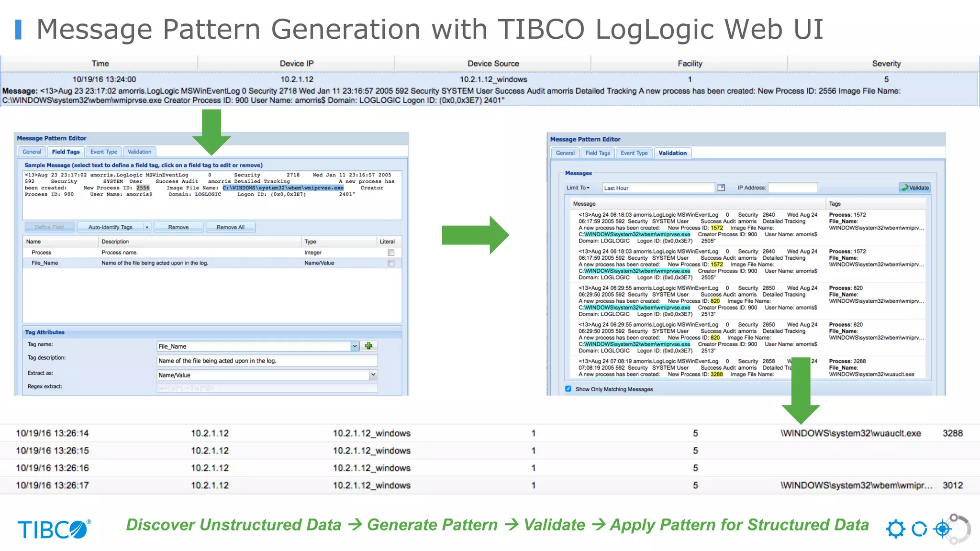Screen dimensions: 980x551
Task: Open Event Type tab in left editor
Action: [104, 152]
